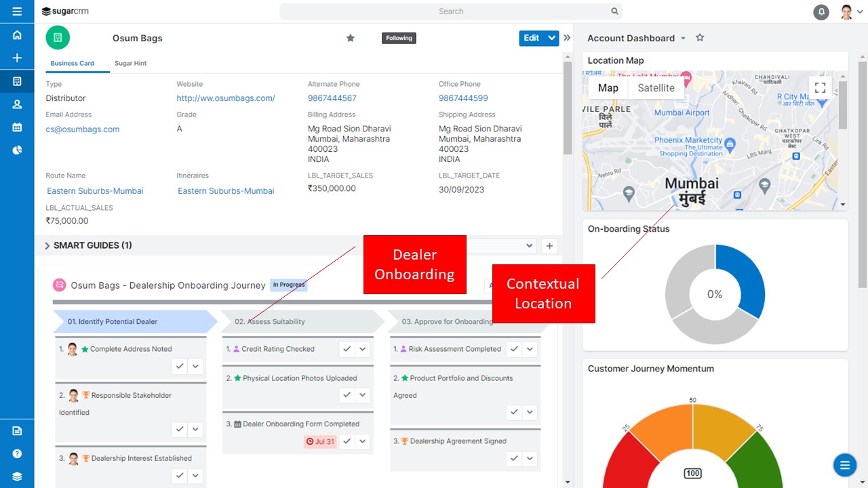Switch to Business Card tab
Image resolution: width=868 pixels, height=488 pixels.
point(72,63)
